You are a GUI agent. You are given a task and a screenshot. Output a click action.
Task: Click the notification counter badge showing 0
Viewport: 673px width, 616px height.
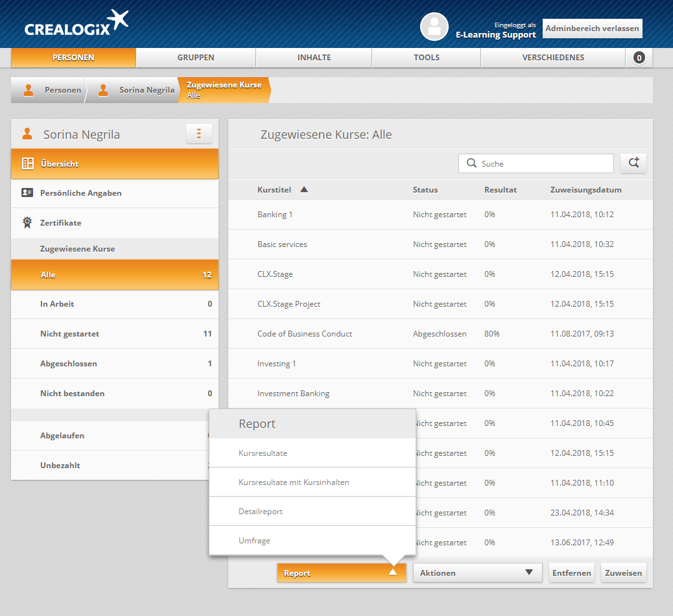639,58
